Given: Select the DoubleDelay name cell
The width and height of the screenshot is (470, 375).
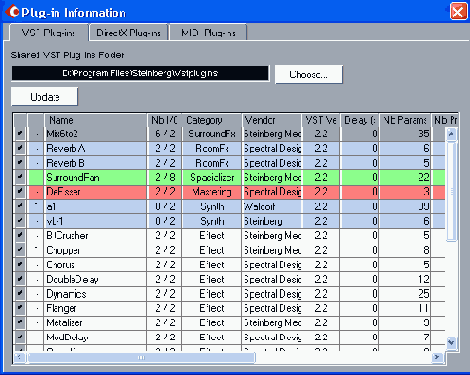Looking at the screenshot, I should click(x=95, y=279).
